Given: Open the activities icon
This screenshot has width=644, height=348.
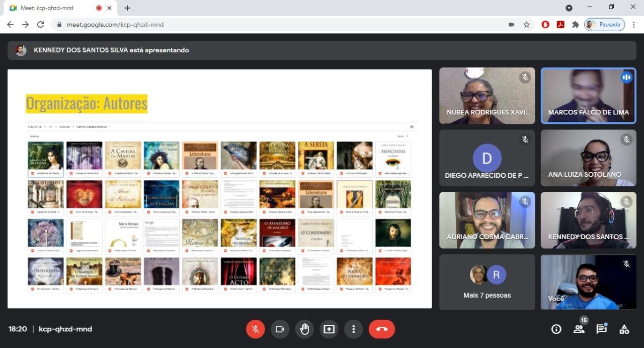Looking at the screenshot, I should pyautogui.click(x=624, y=329).
